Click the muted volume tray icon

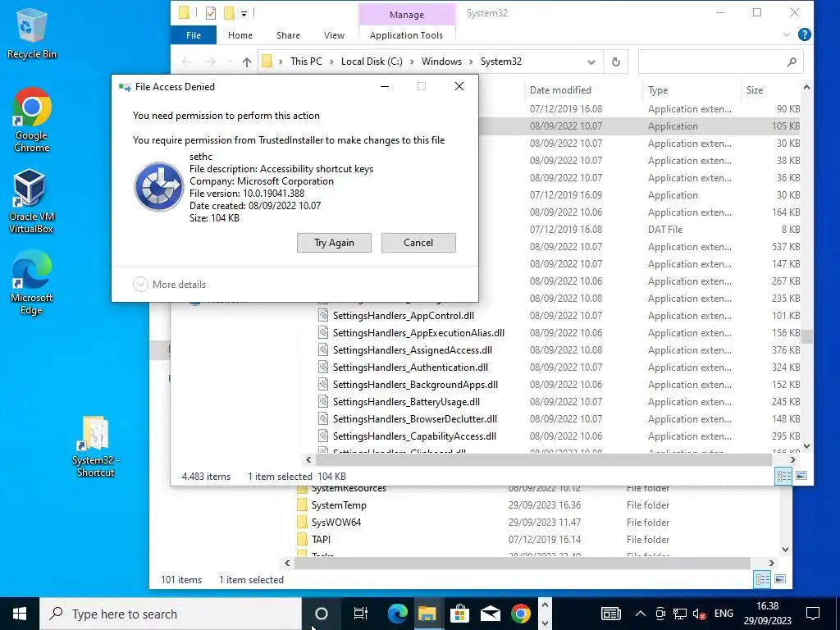click(699, 614)
